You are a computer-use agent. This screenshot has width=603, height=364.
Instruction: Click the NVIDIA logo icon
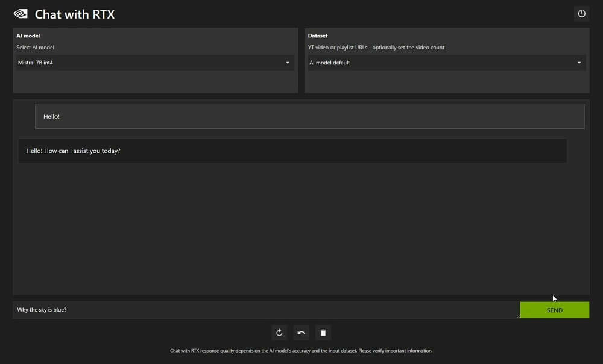click(x=21, y=14)
